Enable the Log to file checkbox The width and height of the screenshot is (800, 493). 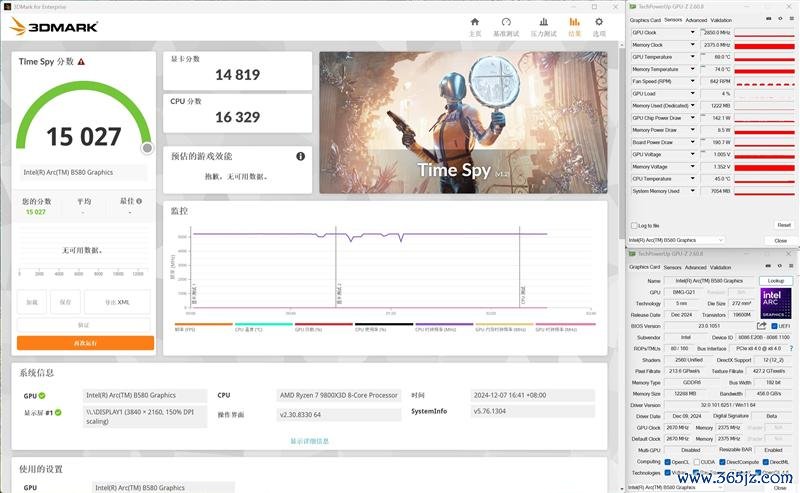point(634,225)
